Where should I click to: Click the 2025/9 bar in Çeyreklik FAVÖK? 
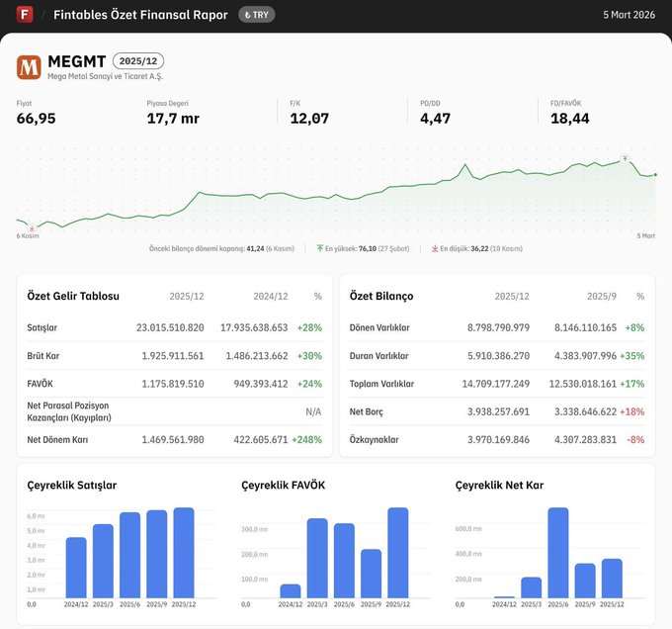point(372,574)
